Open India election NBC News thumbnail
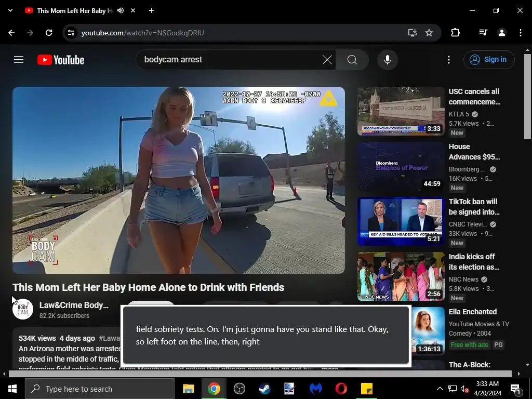 pos(401,276)
